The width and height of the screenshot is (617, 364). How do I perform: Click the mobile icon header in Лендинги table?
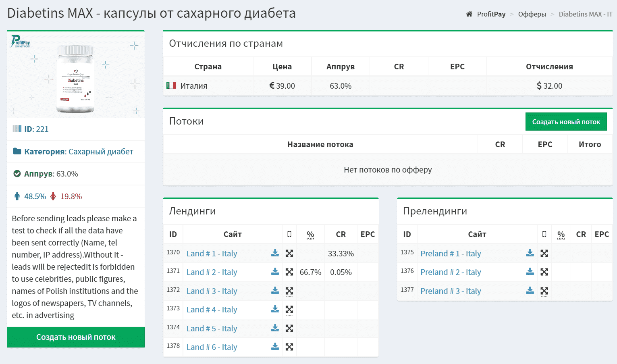click(289, 234)
